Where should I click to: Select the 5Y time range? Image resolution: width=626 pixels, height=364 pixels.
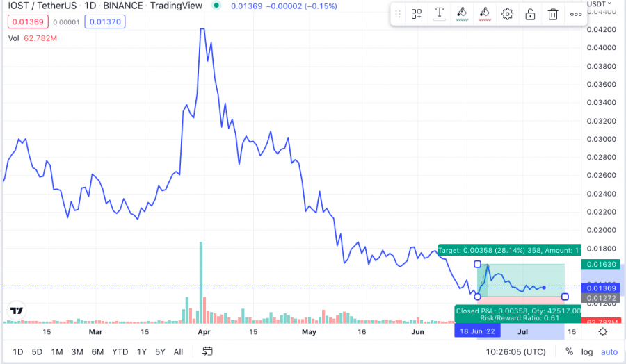click(x=160, y=351)
